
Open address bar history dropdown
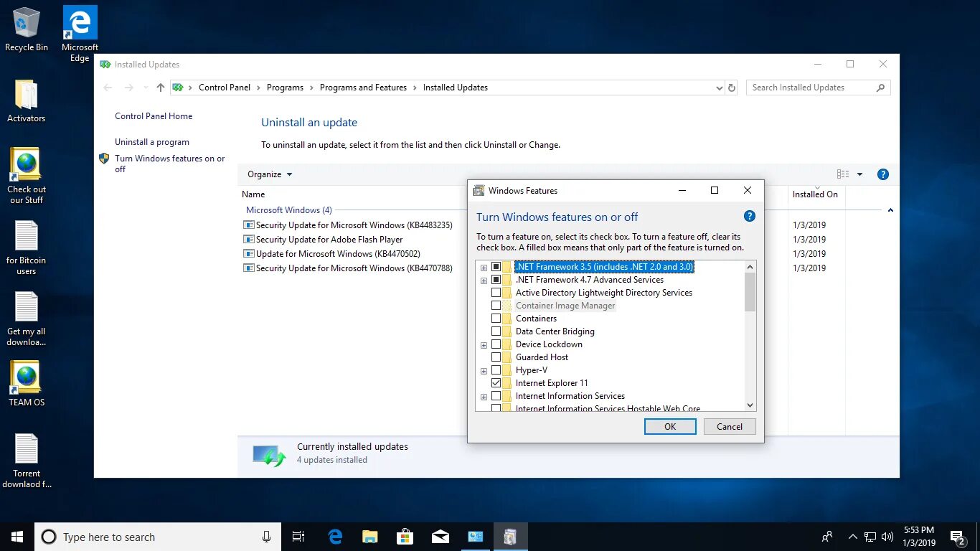(x=719, y=88)
